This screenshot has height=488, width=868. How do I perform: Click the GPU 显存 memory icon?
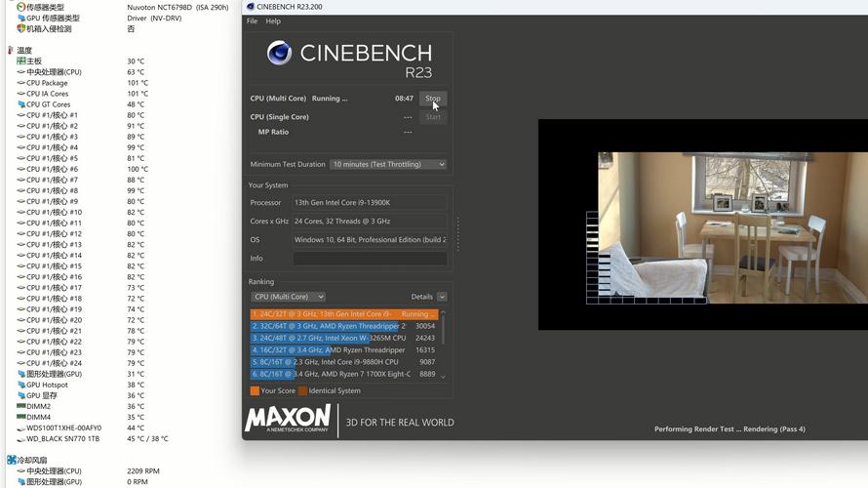point(21,395)
